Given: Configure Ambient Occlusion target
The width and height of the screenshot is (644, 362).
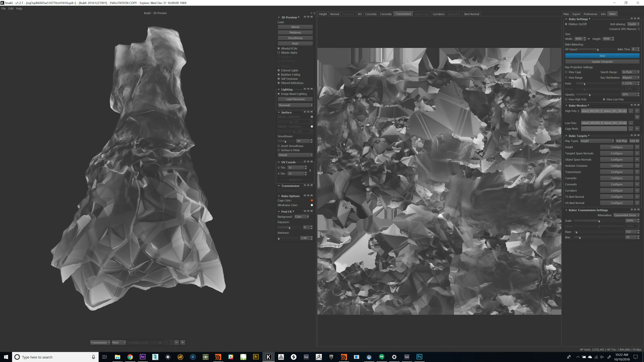Looking at the screenshot, I should (616, 166).
